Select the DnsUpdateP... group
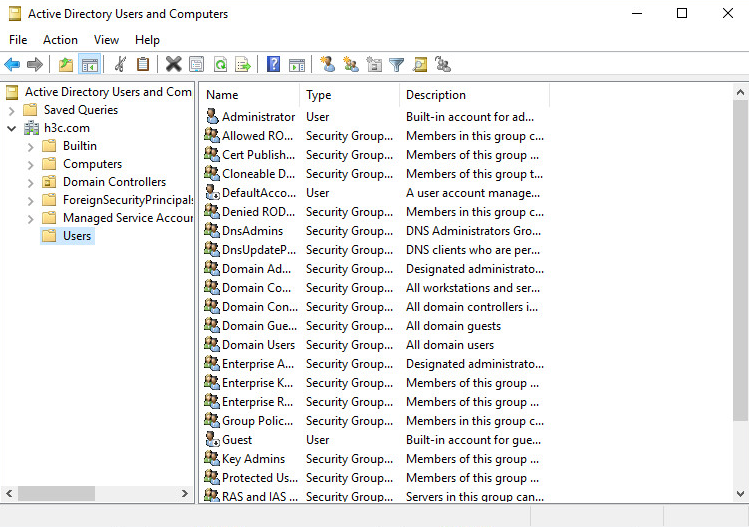Screen dimensions: 749x527 coord(258,250)
